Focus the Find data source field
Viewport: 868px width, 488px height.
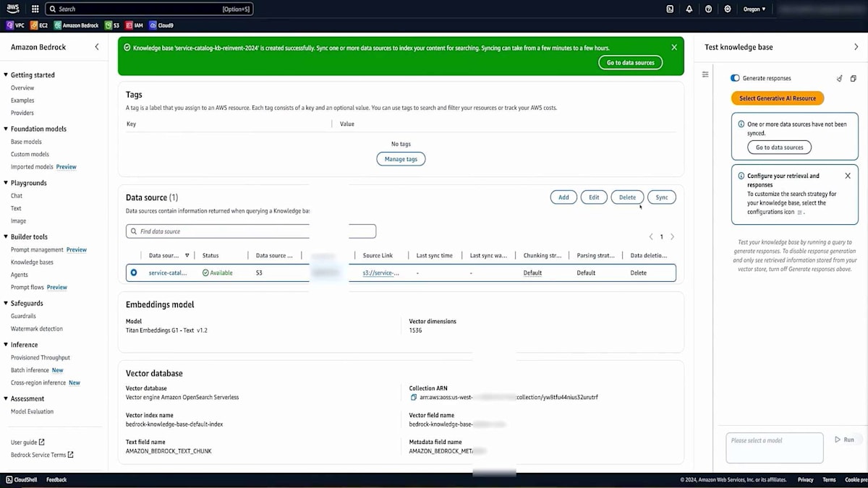coord(251,231)
